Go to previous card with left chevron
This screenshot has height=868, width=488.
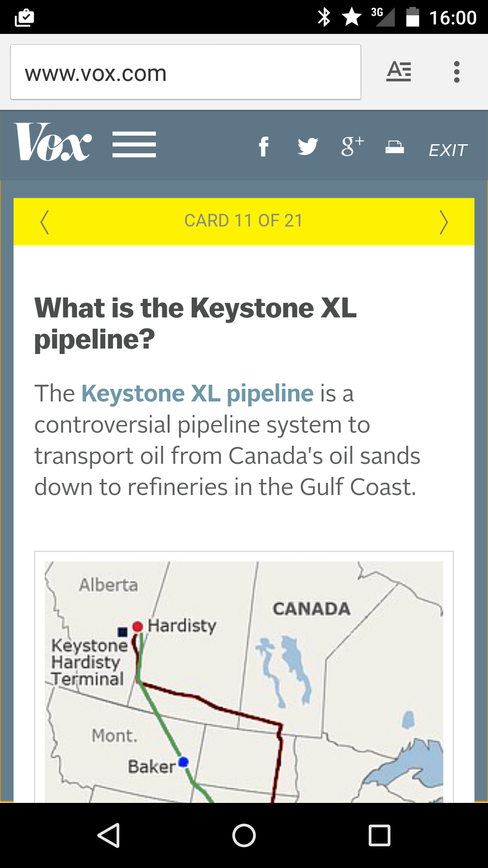44,222
